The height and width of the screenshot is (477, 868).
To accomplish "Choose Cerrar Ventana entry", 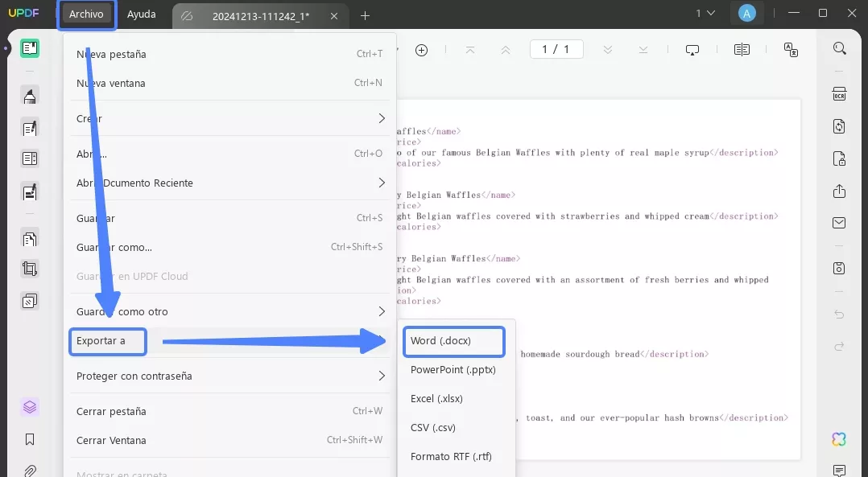I will (x=229, y=441).
